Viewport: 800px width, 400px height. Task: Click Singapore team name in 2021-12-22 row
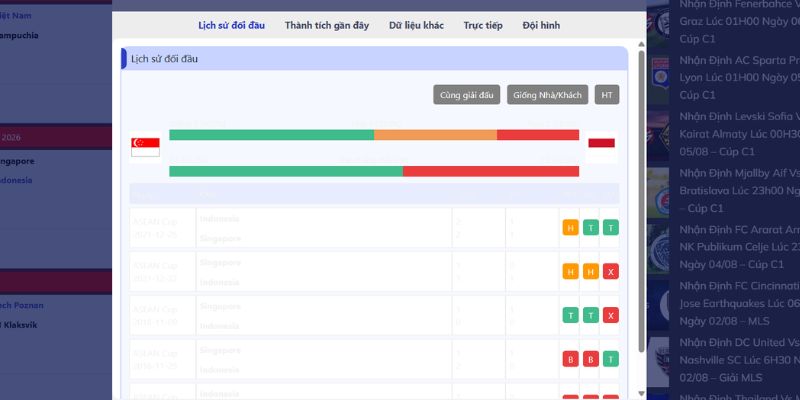click(220, 263)
